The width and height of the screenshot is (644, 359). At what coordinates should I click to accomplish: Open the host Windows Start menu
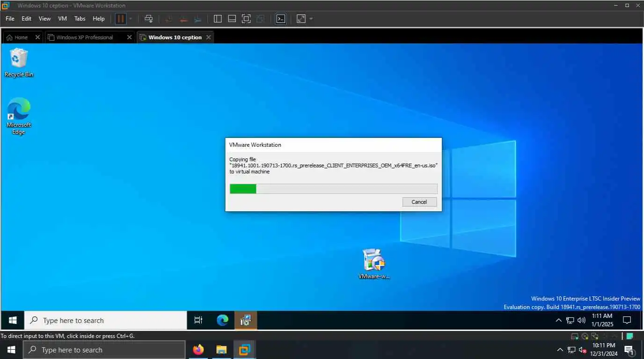(11, 350)
